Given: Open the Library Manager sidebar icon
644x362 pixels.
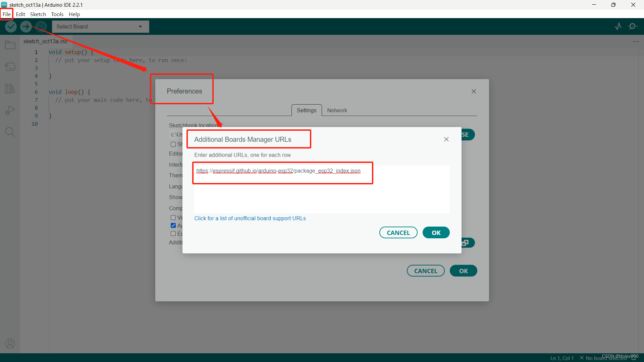Looking at the screenshot, I should coord(10,88).
